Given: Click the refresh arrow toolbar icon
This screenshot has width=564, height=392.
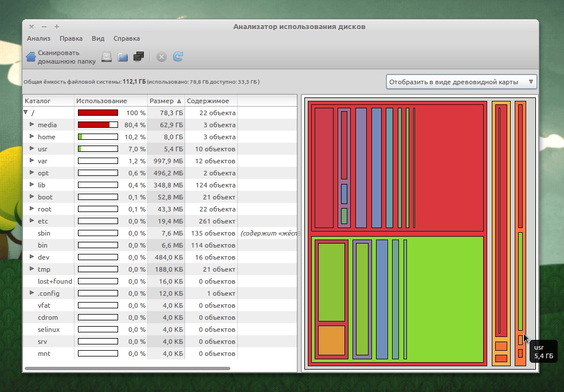Looking at the screenshot, I should pos(178,57).
